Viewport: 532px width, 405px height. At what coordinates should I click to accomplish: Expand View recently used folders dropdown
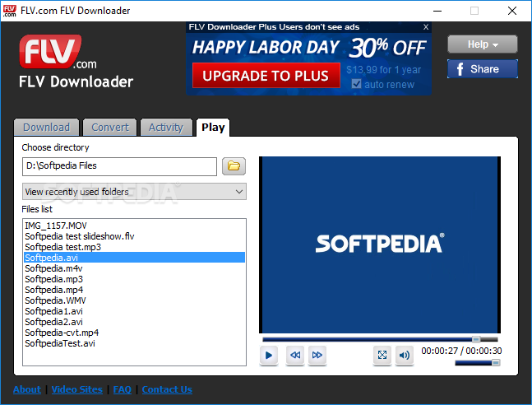tap(134, 192)
